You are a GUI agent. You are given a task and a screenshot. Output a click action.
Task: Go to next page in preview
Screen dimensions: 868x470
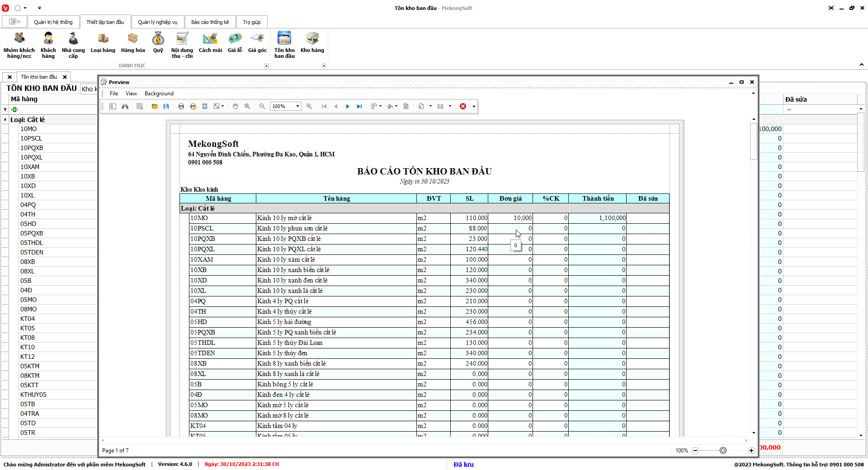coord(348,106)
